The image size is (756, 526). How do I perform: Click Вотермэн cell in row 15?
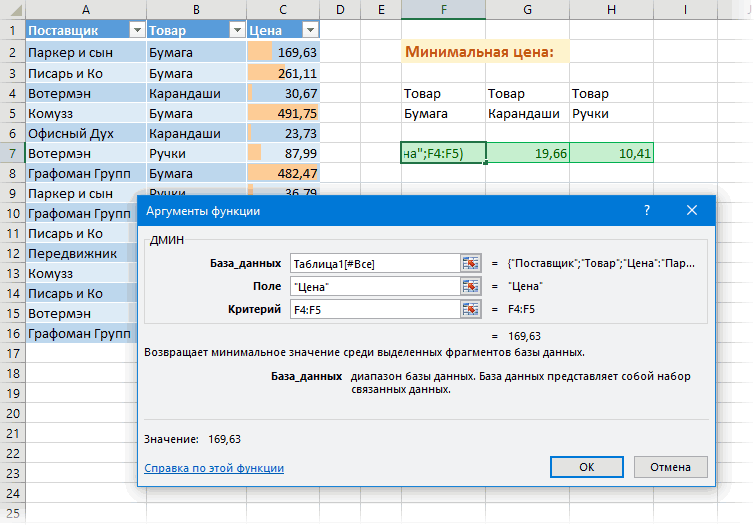pos(81,313)
